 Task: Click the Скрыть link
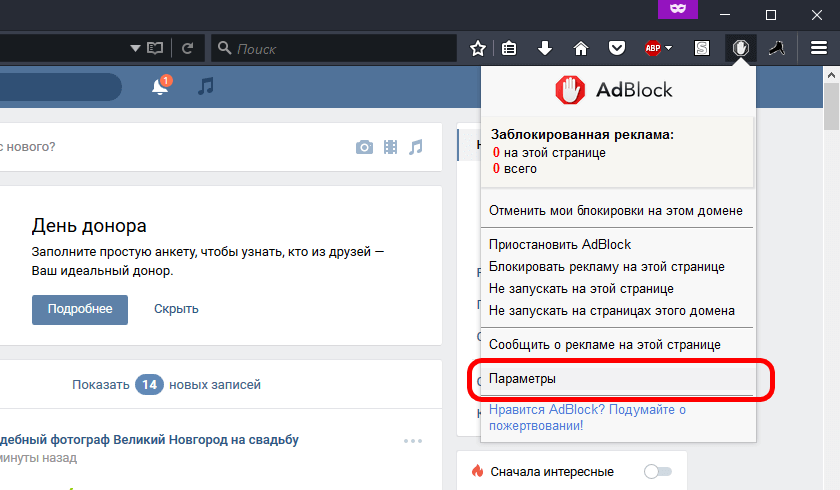coord(176,309)
